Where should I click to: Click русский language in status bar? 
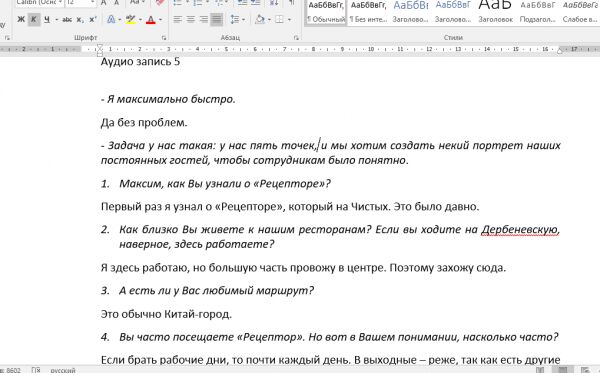click(63, 370)
